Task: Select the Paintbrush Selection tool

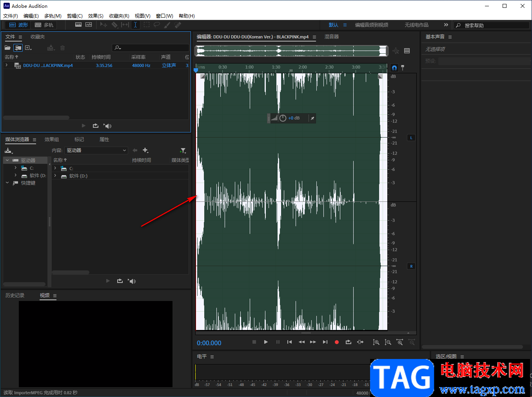Action: [x=167, y=25]
